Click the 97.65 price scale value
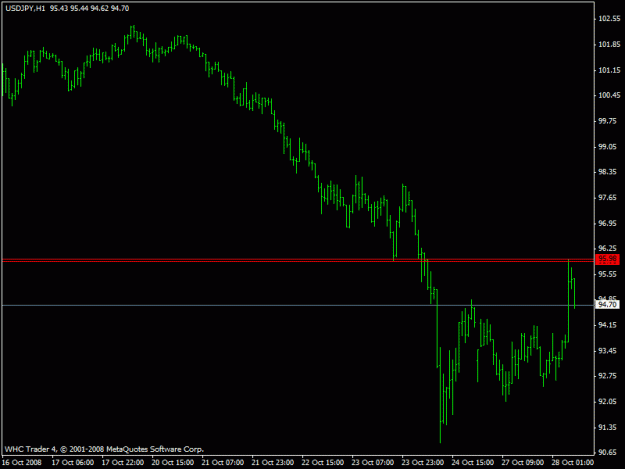Screen dimensions: 625x469 pos(609,198)
